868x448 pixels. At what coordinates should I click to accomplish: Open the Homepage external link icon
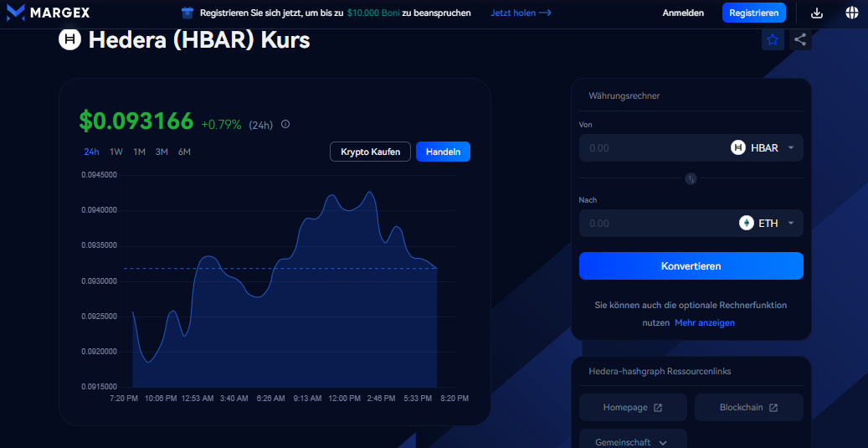click(x=658, y=408)
